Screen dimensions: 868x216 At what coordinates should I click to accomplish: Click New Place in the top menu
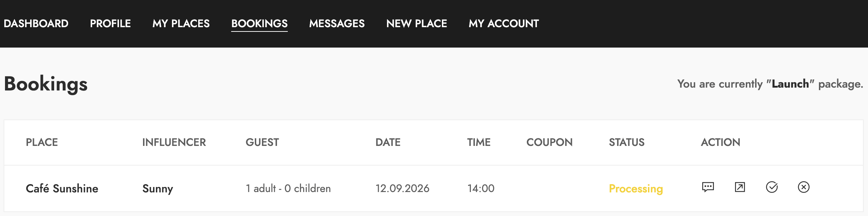tap(417, 24)
